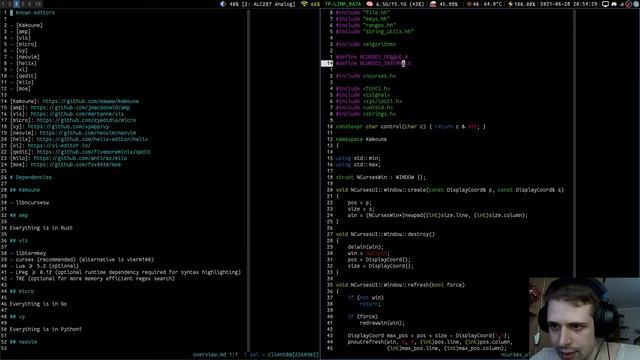Click the CPU usage icon beside 45.99%

pos(433,4)
